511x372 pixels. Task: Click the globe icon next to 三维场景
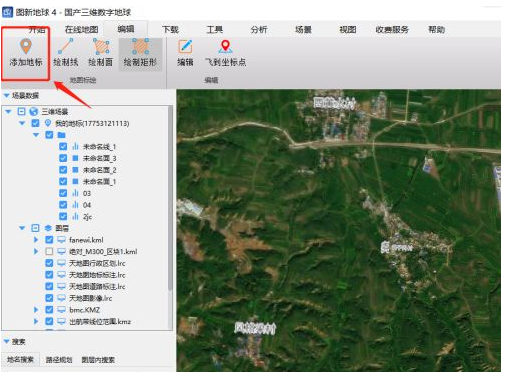(x=33, y=111)
